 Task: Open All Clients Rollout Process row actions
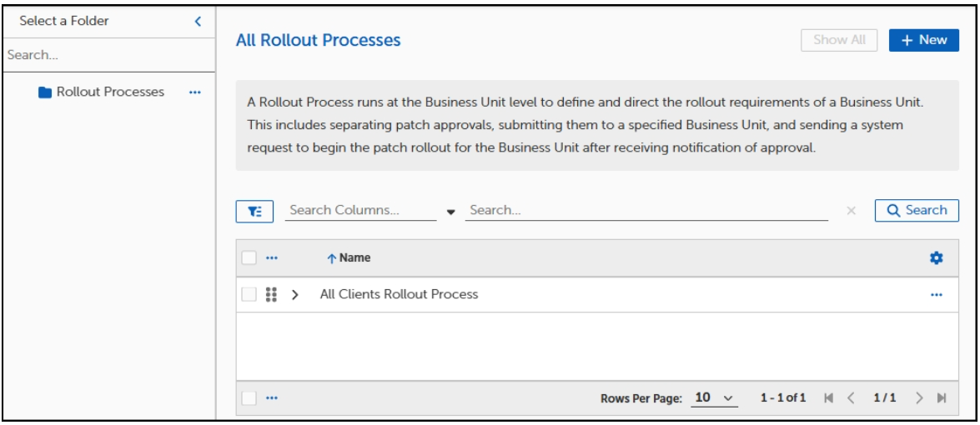pos(936,294)
